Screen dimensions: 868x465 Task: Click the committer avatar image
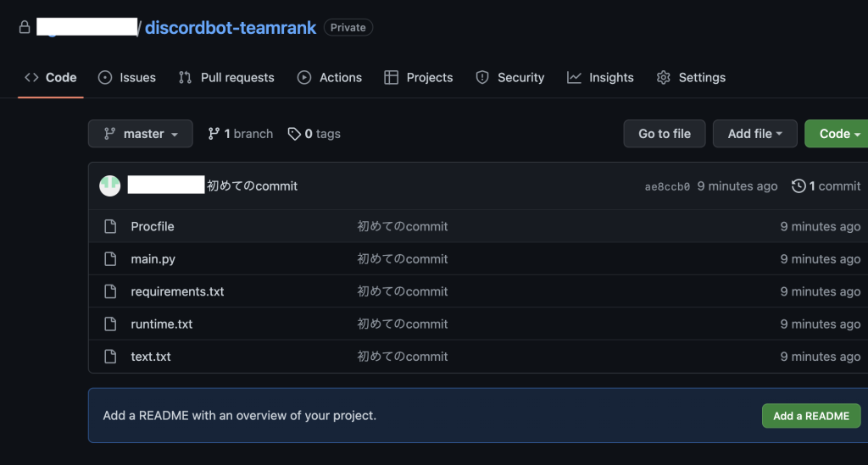[x=109, y=185]
